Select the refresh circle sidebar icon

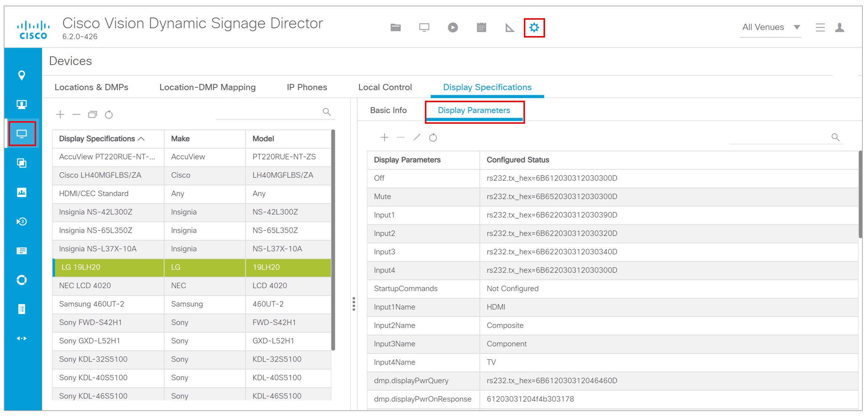tap(22, 280)
